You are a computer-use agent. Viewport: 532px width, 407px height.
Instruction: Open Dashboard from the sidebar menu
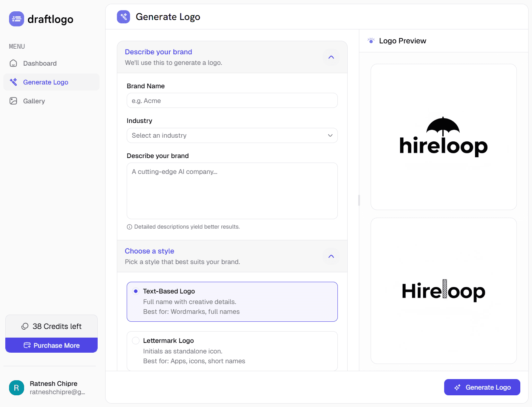40,63
